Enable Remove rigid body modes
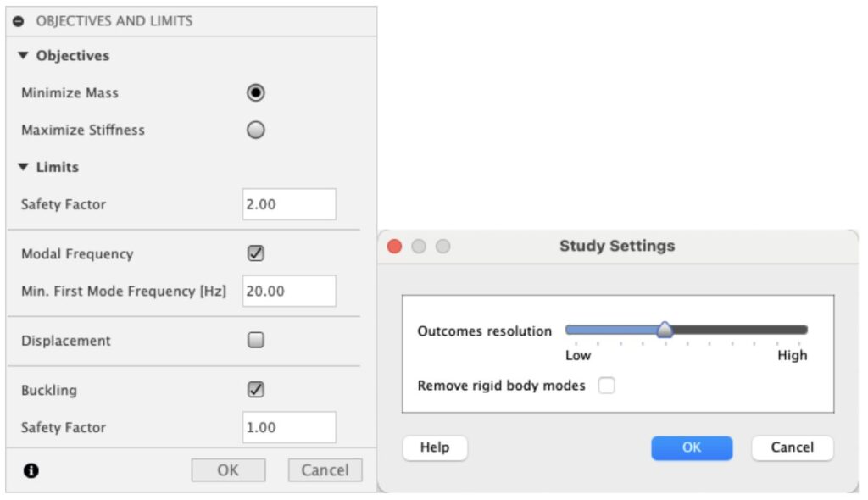This screenshot has height=500, width=868. pos(606,386)
